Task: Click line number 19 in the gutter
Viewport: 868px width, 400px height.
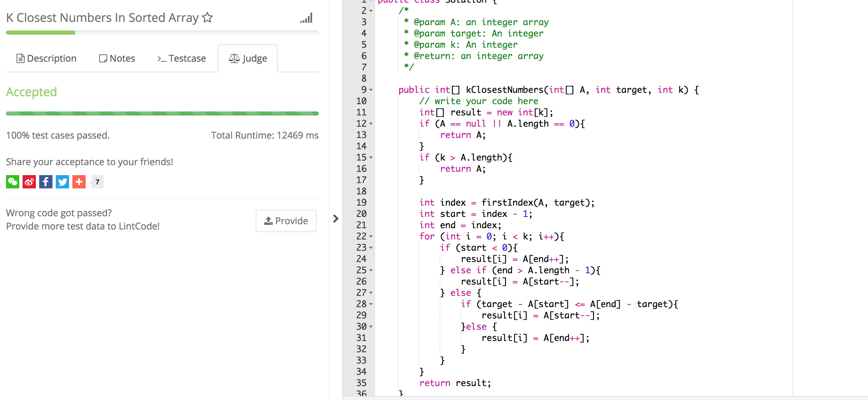Action: (361, 202)
